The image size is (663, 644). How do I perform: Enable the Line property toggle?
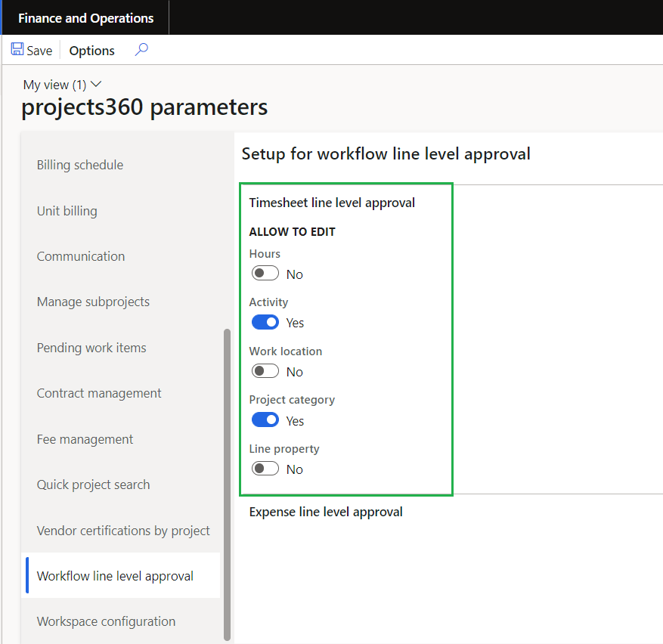[x=265, y=469]
